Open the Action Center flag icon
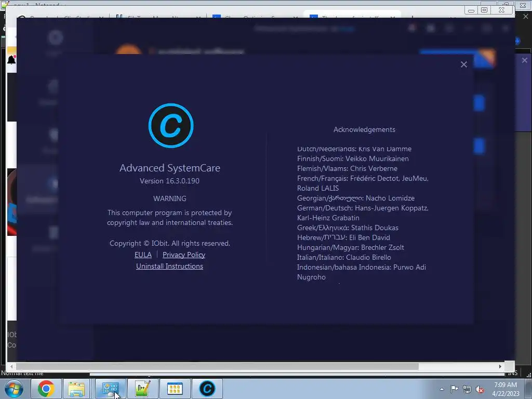Screen dimensions: 532x399 (x=454, y=389)
